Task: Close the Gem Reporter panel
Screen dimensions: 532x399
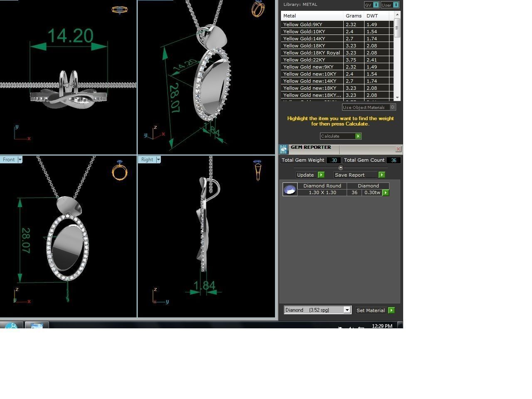Action: click(398, 149)
